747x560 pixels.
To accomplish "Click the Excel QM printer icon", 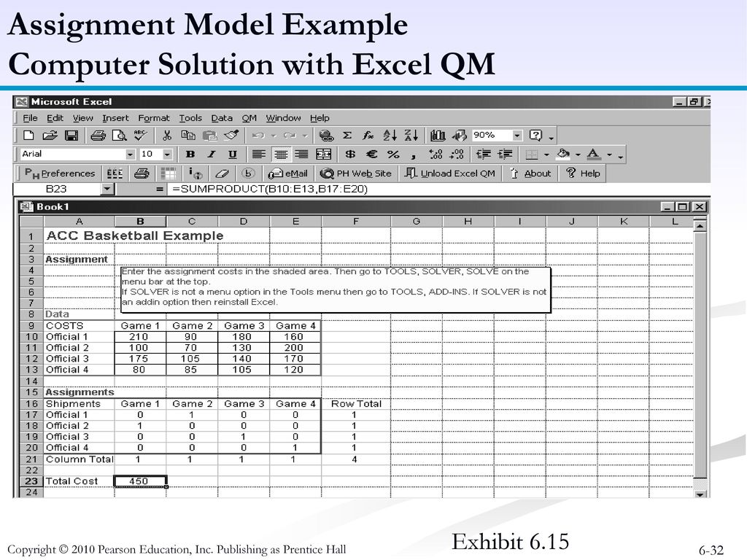I will click(x=142, y=174).
